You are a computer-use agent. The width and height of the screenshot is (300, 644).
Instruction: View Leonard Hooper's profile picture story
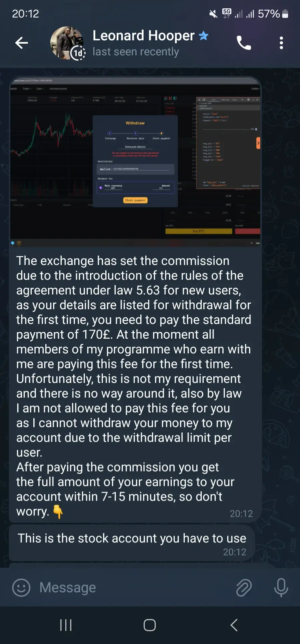(x=68, y=43)
